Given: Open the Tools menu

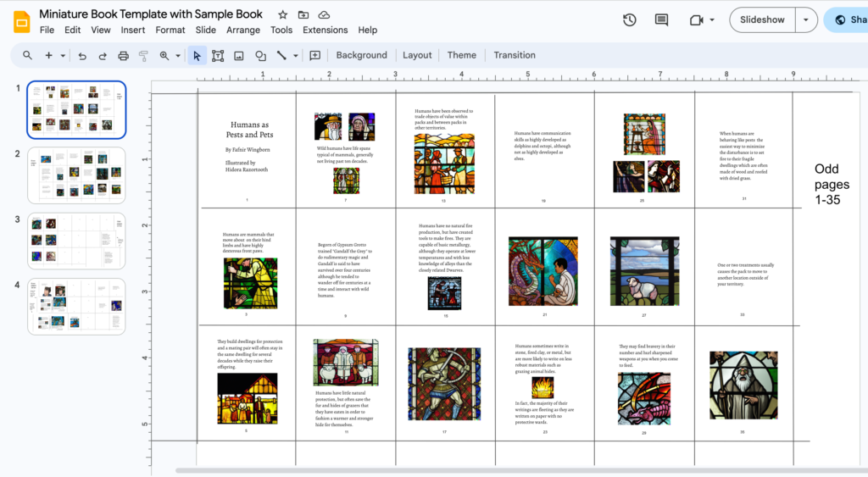Looking at the screenshot, I should click(x=281, y=30).
